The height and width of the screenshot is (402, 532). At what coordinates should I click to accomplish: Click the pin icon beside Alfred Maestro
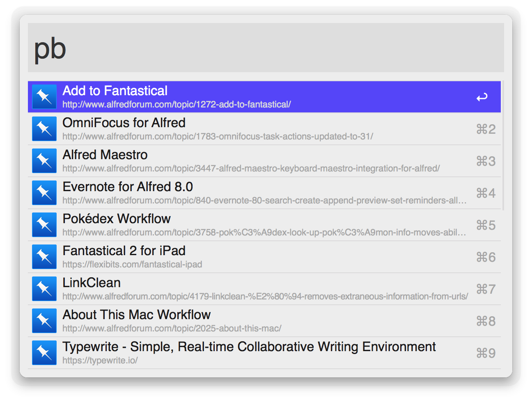pyautogui.click(x=44, y=161)
